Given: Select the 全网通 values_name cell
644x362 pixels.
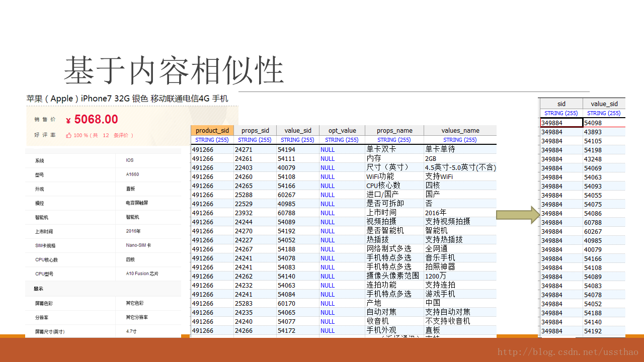Looking at the screenshot, I should pos(460,249).
